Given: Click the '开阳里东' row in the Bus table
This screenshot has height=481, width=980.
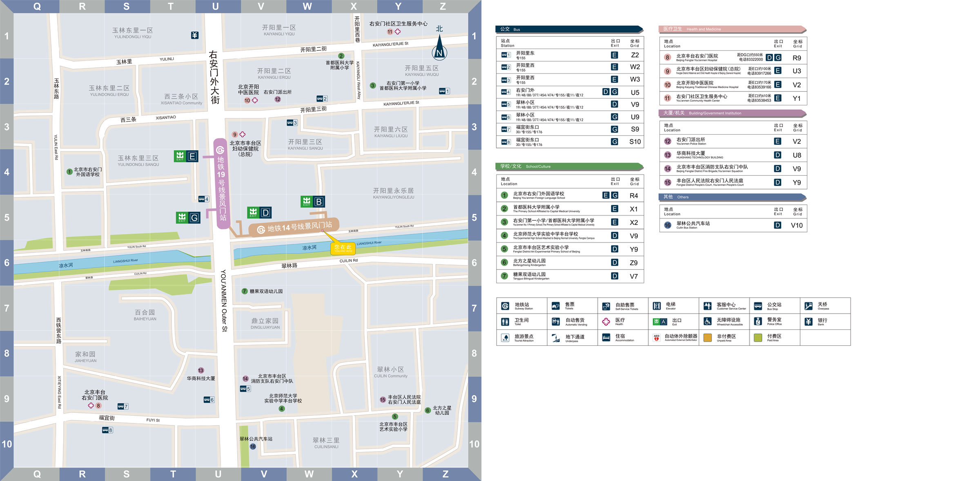Looking at the screenshot, I should click(x=570, y=55).
